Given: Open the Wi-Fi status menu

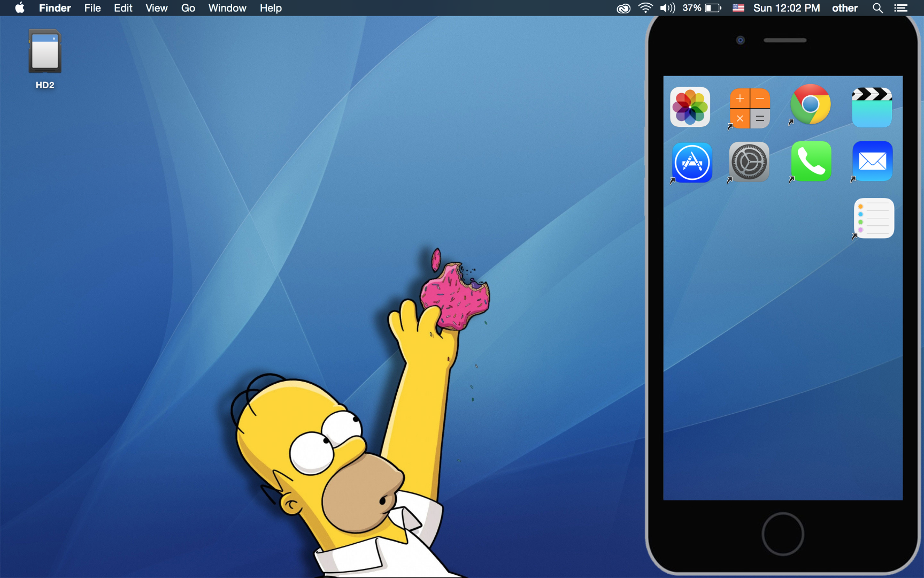Looking at the screenshot, I should [x=645, y=8].
